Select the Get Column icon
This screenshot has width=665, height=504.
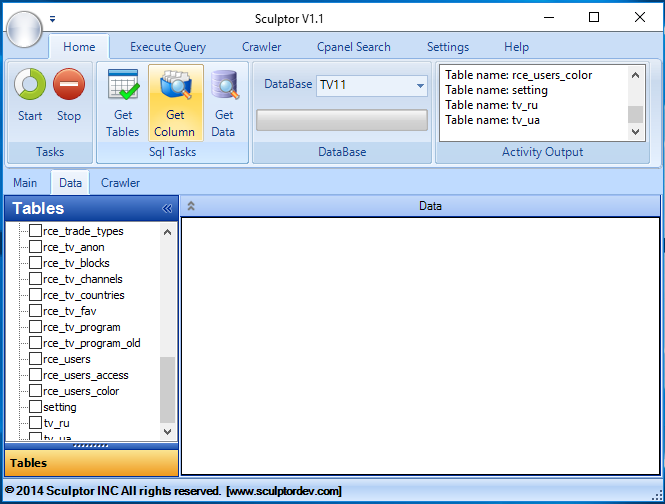pos(175,88)
